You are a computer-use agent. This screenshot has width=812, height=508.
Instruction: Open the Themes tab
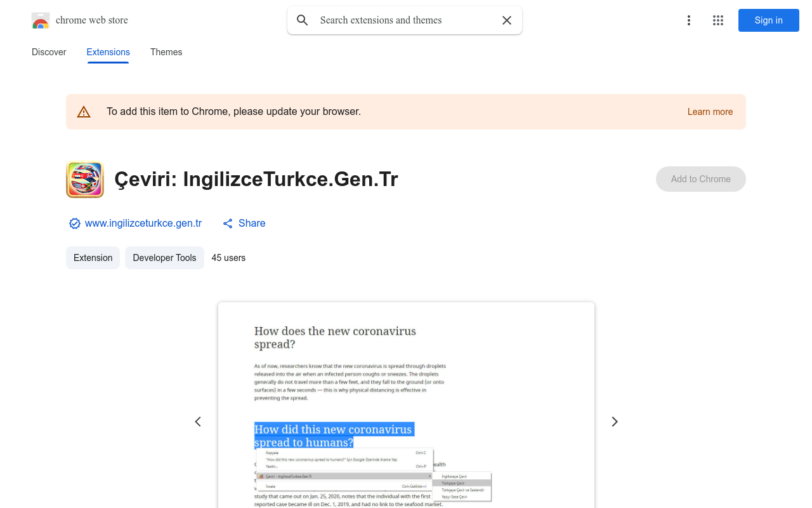(166, 52)
